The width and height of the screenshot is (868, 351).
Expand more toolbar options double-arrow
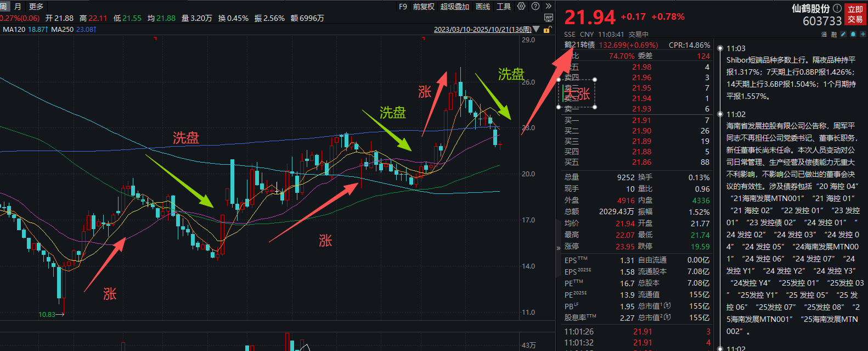548,6
